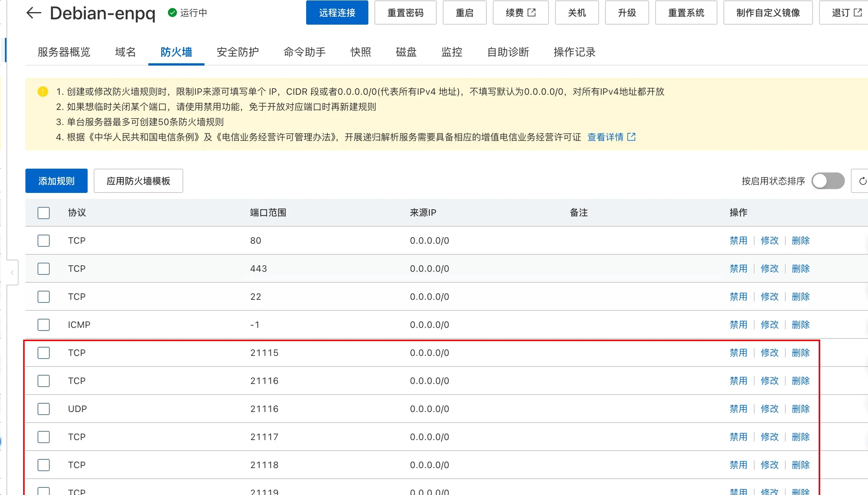Select the checkbox for TCP port 443
This screenshot has height=495, width=868.
click(x=44, y=269)
